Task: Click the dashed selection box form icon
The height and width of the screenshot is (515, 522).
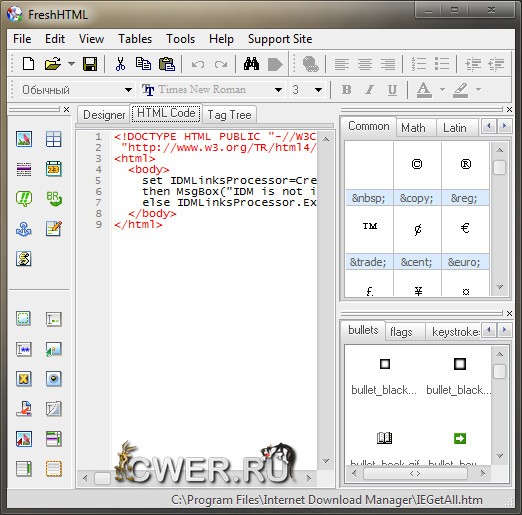Action: [24, 318]
